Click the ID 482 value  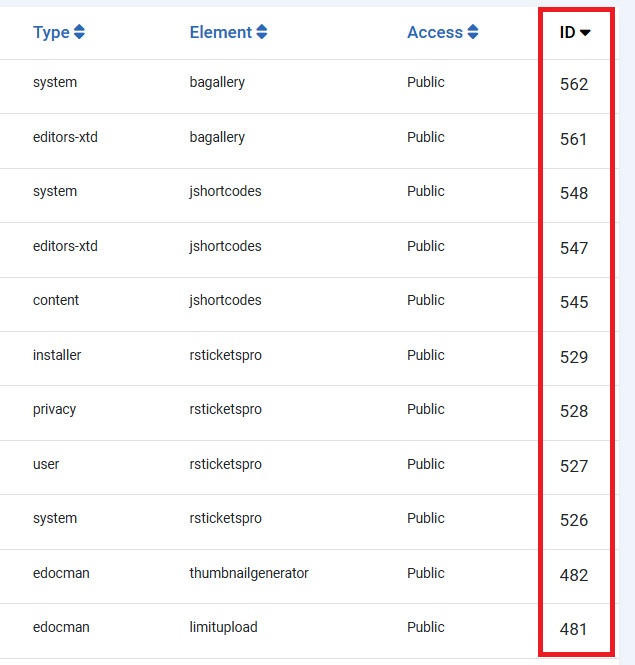[574, 575]
